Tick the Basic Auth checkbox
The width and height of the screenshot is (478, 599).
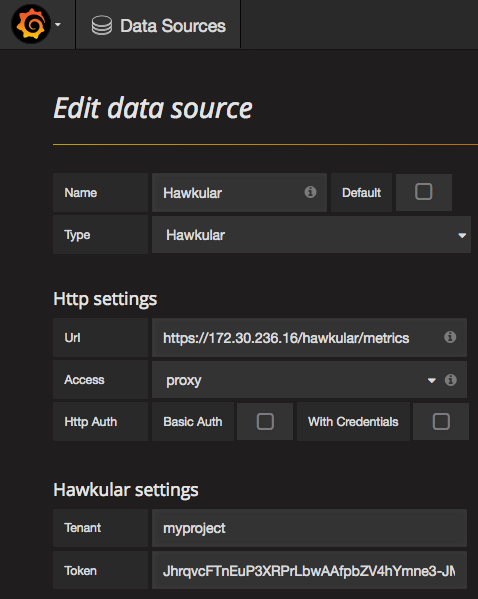click(265, 422)
